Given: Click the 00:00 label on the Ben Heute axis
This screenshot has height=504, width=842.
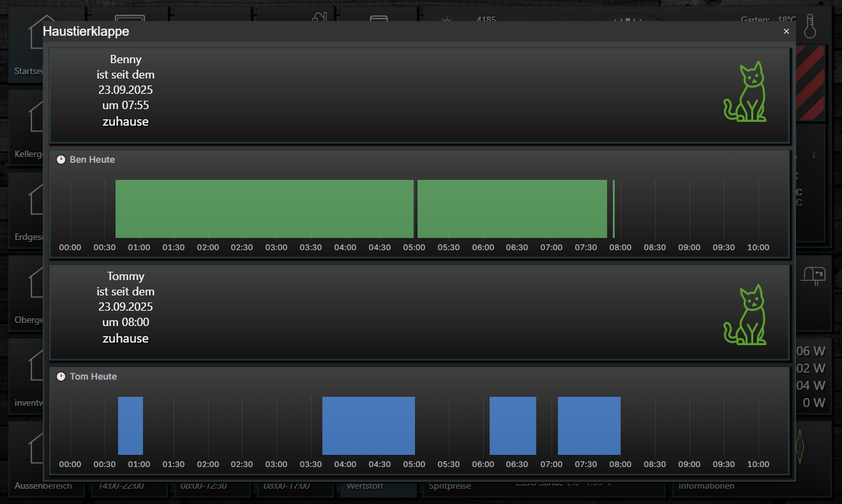Looking at the screenshot, I should [70, 248].
